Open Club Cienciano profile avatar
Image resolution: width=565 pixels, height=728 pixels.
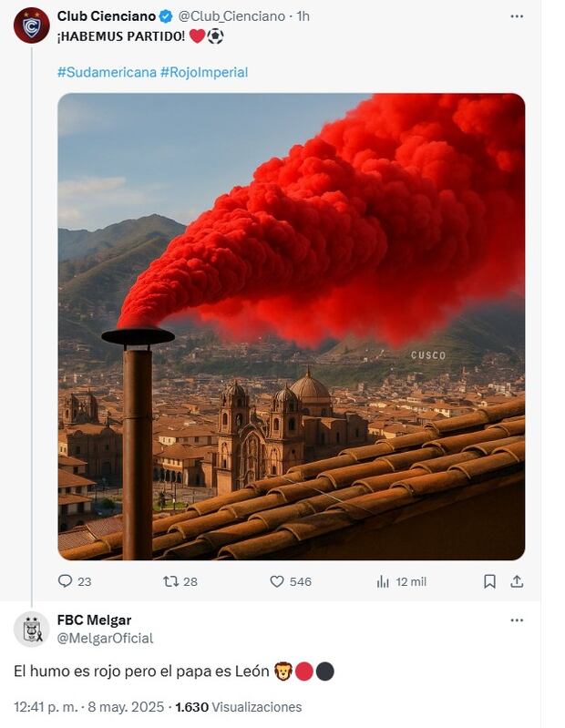(31, 25)
